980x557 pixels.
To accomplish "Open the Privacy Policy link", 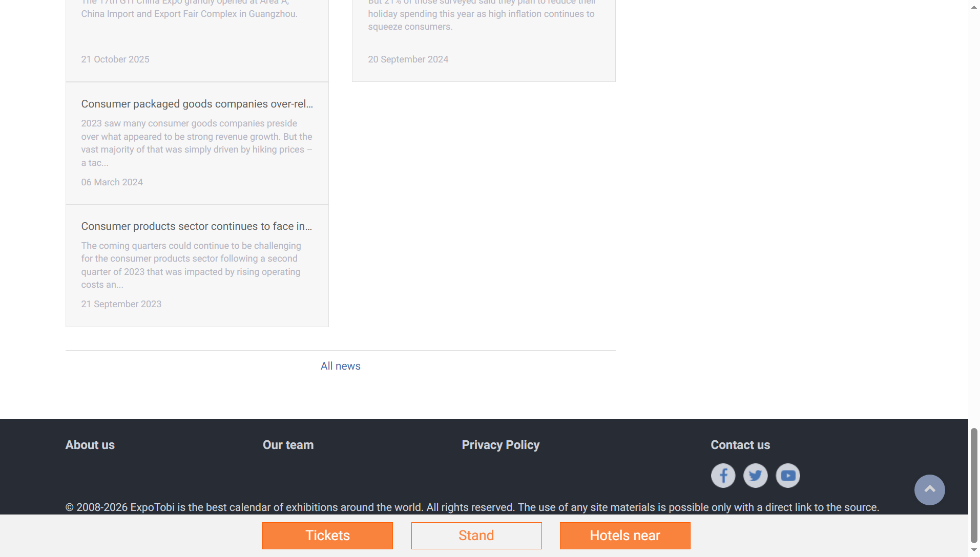I will click(x=501, y=445).
